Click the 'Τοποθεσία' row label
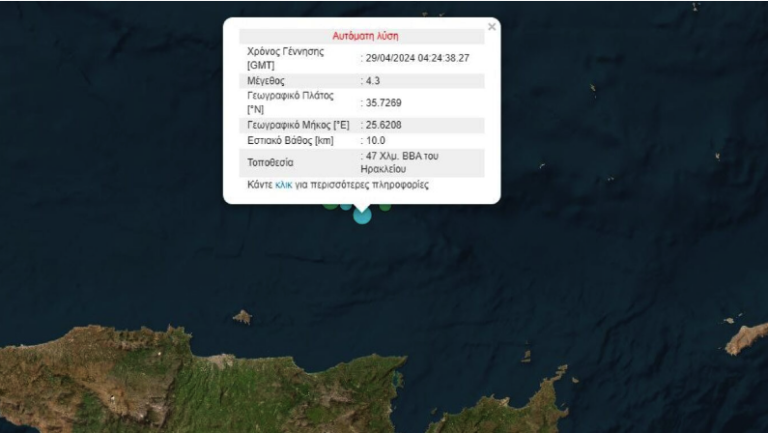 (x=270, y=163)
